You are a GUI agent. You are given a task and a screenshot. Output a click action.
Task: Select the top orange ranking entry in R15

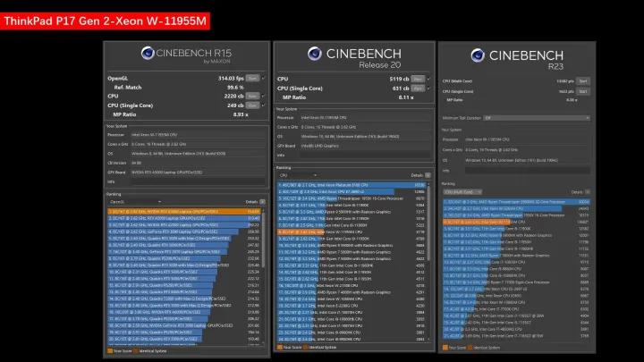pyautogui.click(x=179, y=211)
